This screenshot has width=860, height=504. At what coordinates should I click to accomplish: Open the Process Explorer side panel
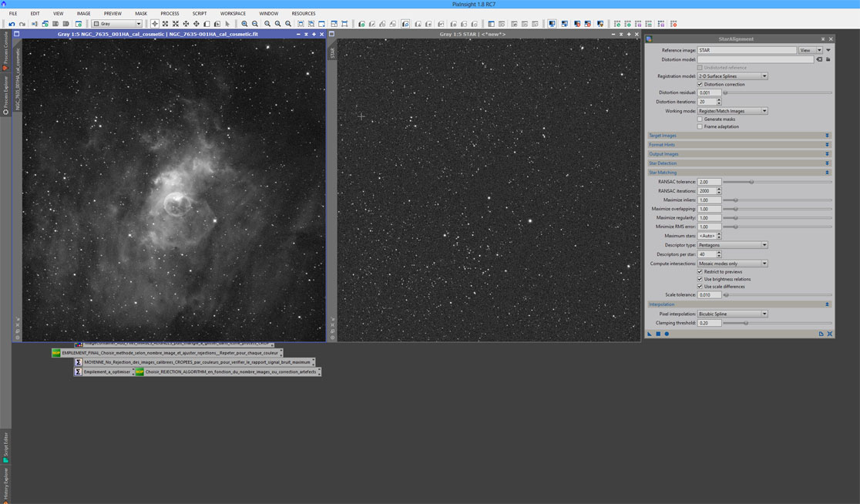tap(6, 91)
